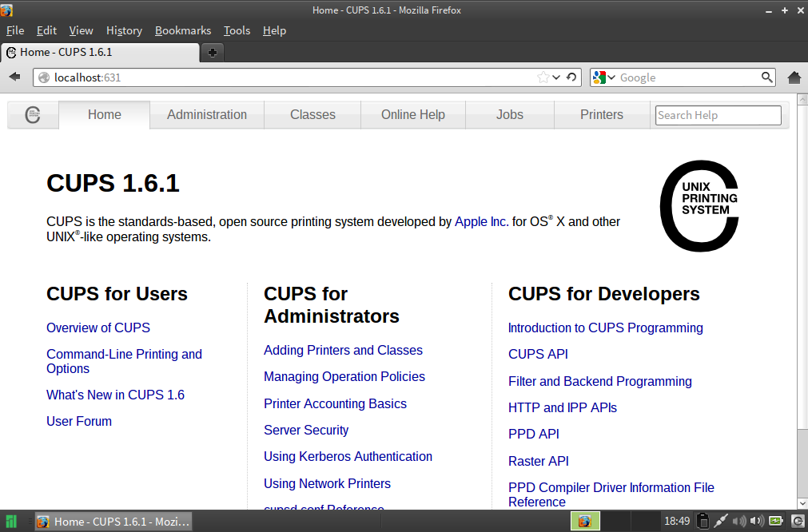
Task: Open the PPD API link
Action: (x=533, y=434)
